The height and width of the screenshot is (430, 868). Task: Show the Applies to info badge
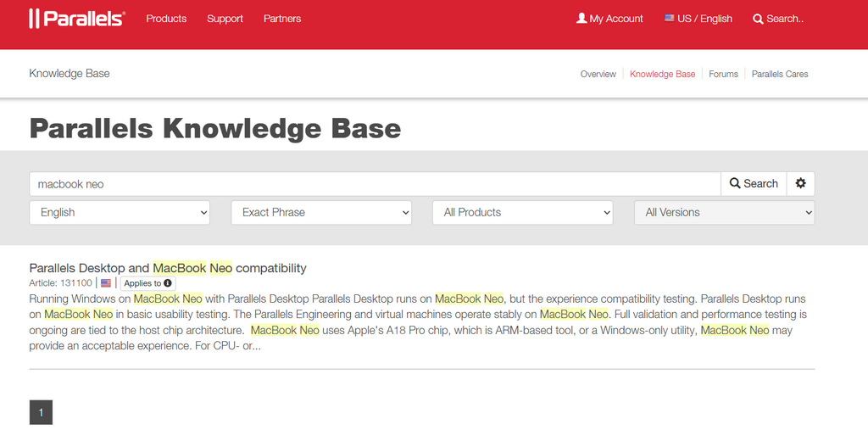click(x=147, y=283)
